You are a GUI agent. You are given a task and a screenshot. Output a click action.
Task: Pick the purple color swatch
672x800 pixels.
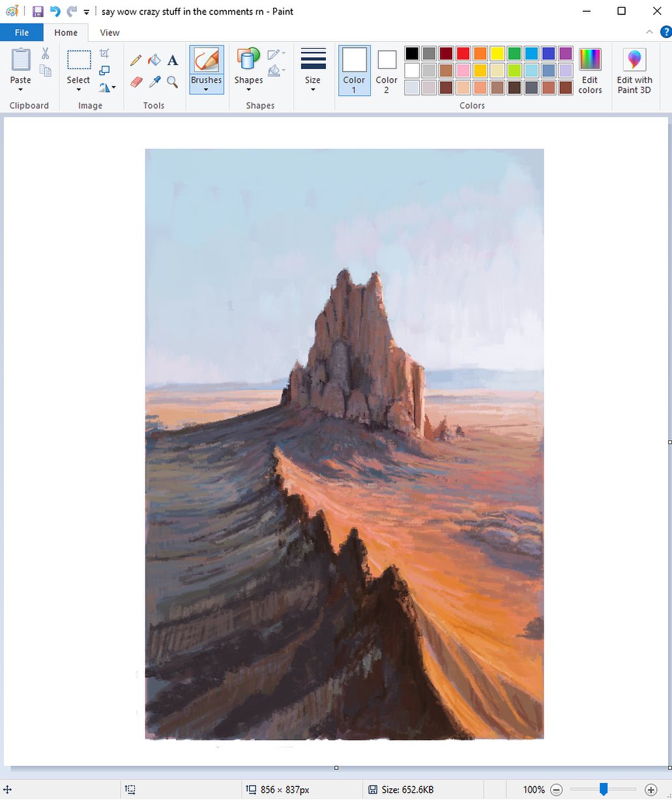tap(566, 53)
